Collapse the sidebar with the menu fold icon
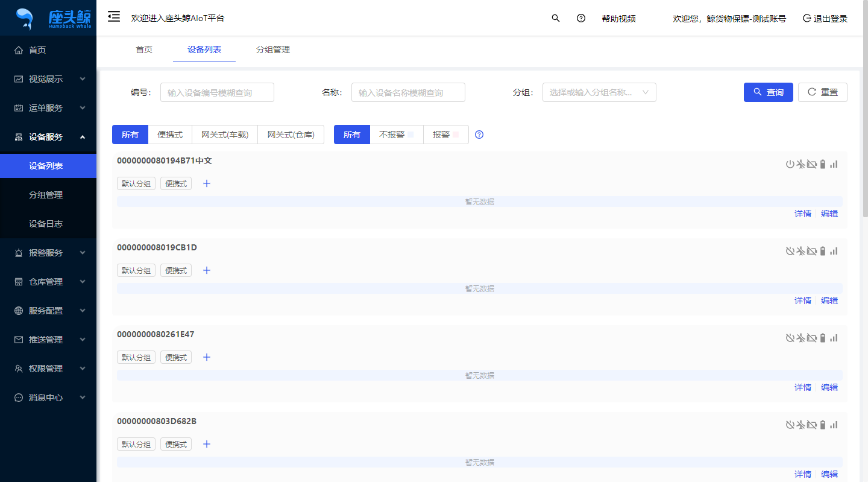 click(114, 17)
